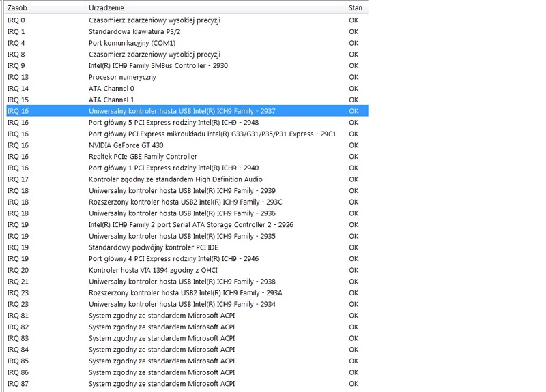The image size is (546, 392).
Task: Select the IRQ 82 ACPI row
Action: [187, 327]
